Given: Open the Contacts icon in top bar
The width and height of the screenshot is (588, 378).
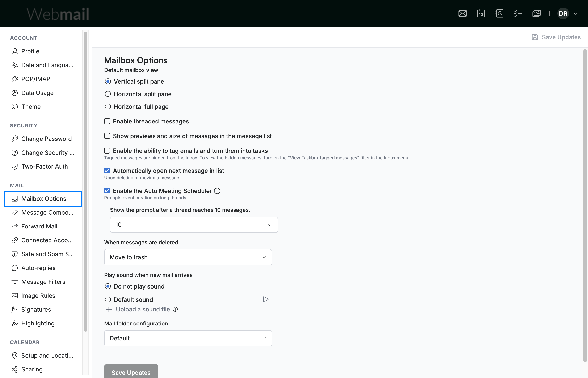Looking at the screenshot, I should click(x=499, y=13).
